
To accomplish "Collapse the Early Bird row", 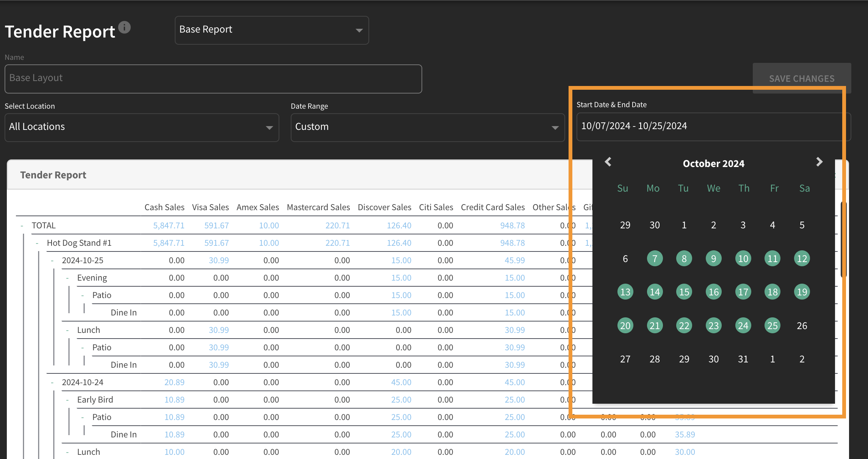I will point(67,400).
